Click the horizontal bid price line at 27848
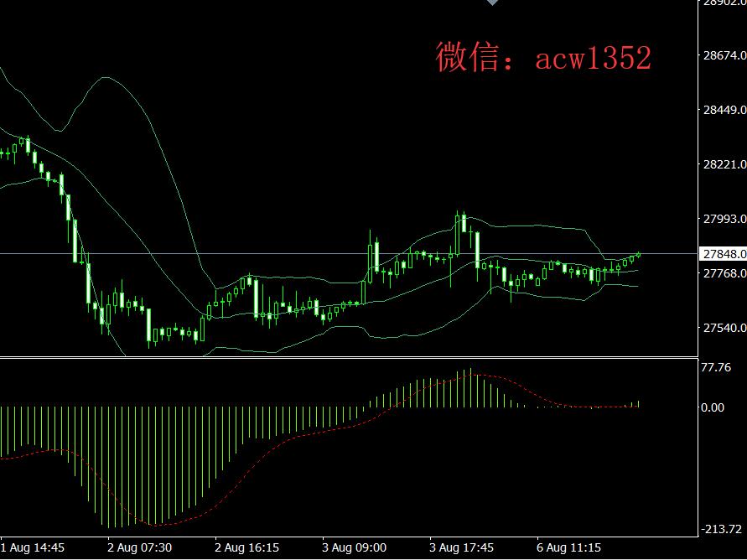The height and width of the screenshot is (560, 747). click(349, 254)
